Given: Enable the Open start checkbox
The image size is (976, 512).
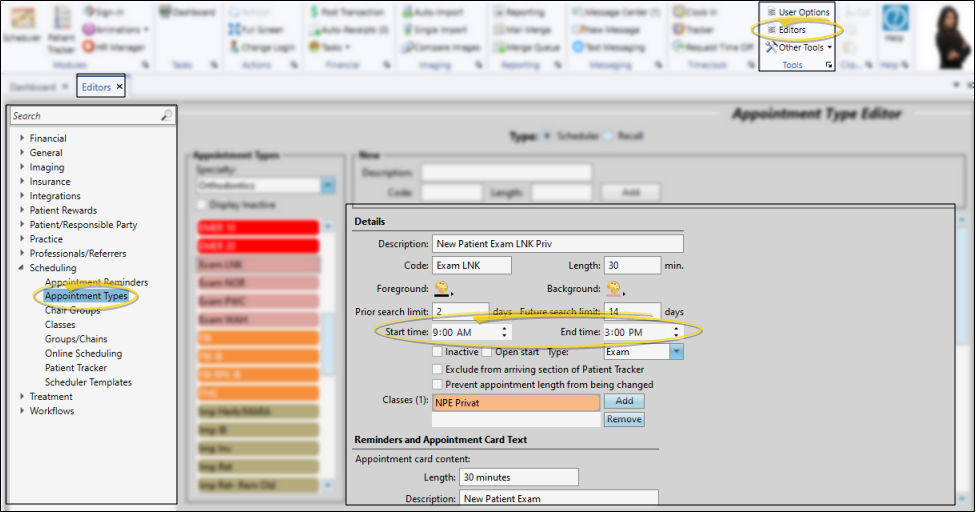Looking at the screenshot, I should click(x=487, y=352).
